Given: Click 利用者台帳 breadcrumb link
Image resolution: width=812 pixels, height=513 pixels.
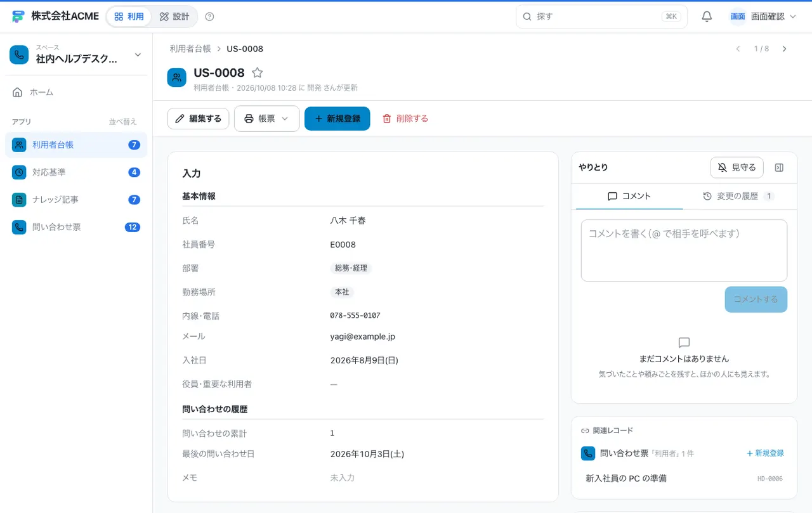Looking at the screenshot, I should pyautogui.click(x=190, y=49).
